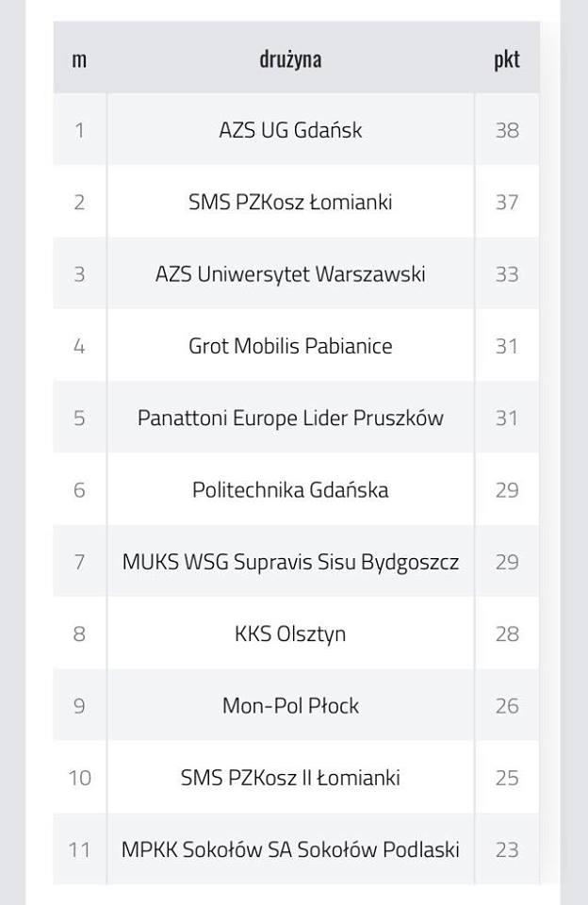
Task: Open the AZS UG Gdańsk team
Action: click(x=290, y=130)
